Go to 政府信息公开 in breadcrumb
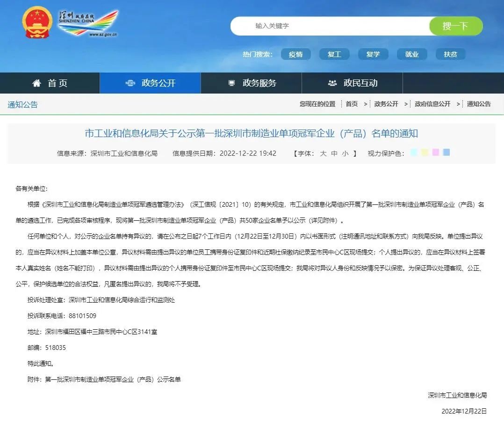 click(x=432, y=104)
